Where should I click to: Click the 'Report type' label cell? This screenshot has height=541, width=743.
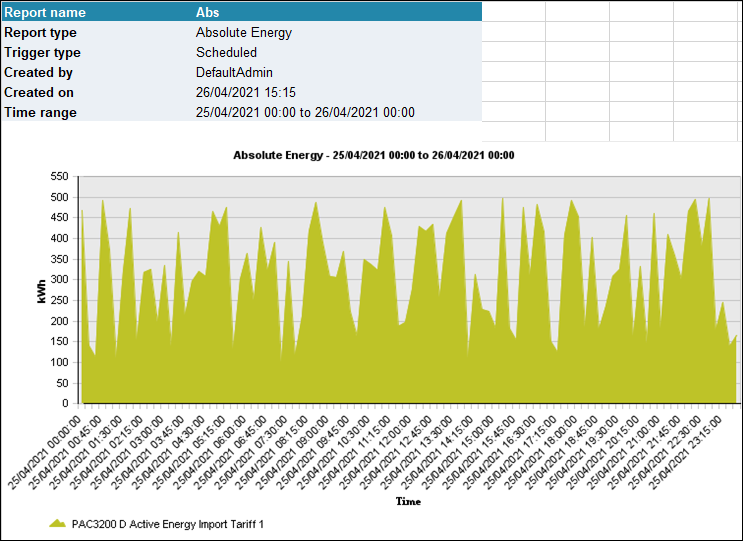click(41, 33)
